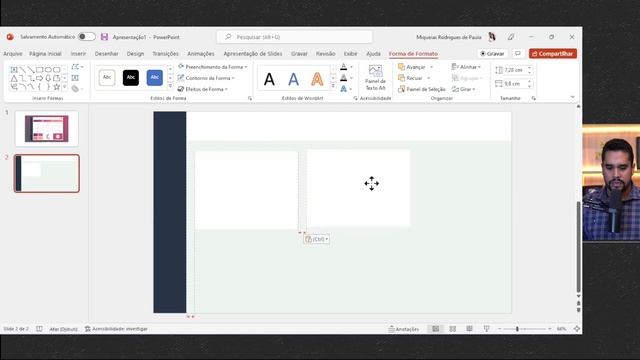Select slide 1 thumbnail
Viewport: 640px width, 360px height.
tap(47, 129)
